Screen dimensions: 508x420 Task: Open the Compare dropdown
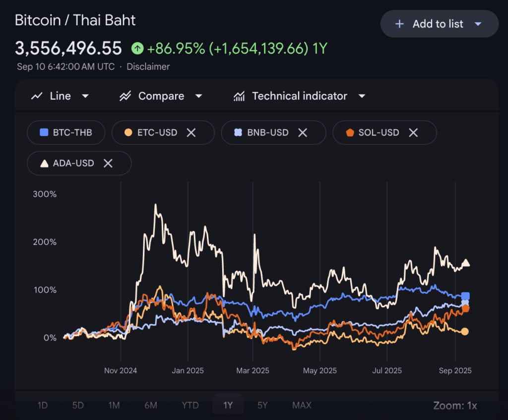pyautogui.click(x=198, y=96)
